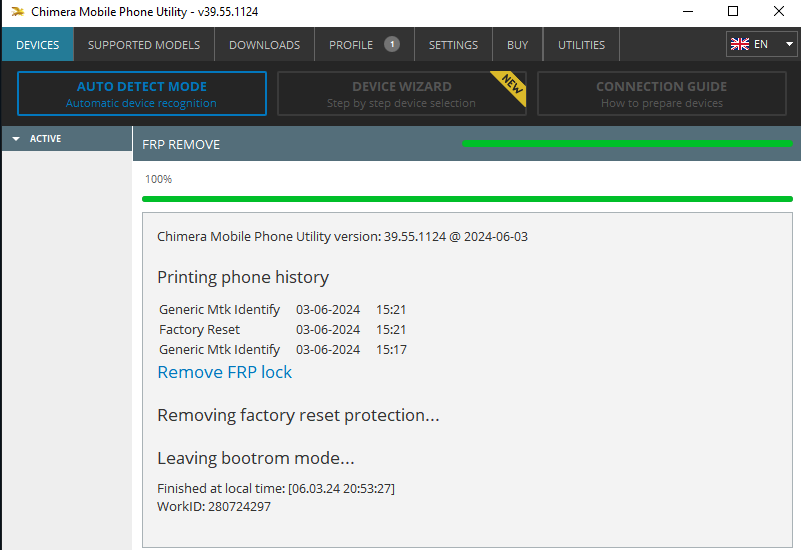The image size is (801, 550).
Task: Open the EN language dropdown
Action: 789,45
